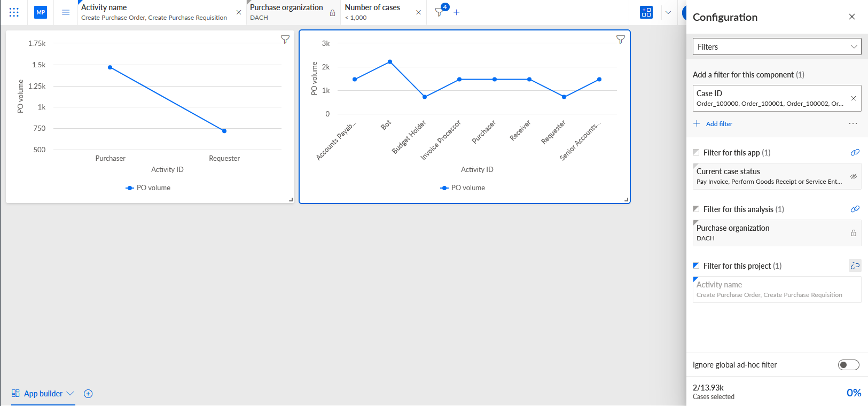Click link icon beside Filter for this app
Viewport: 868px width, 406px height.
click(x=855, y=152)
